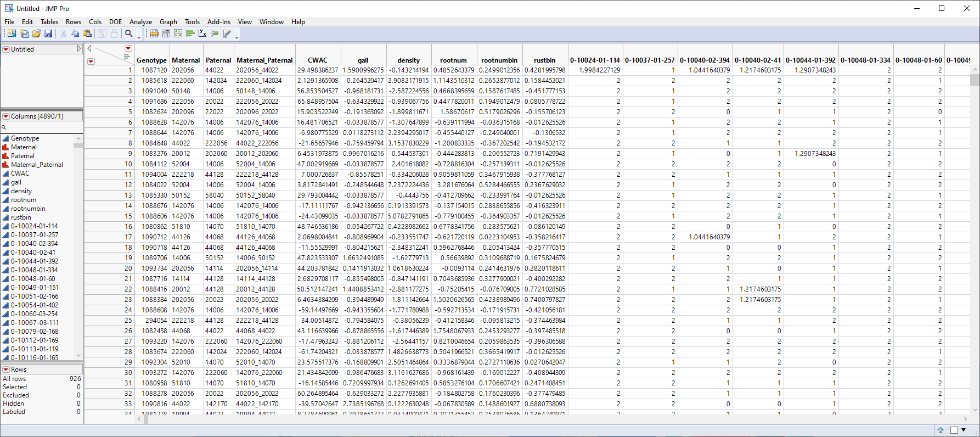Click the rootnumbin column header
Image resolution: width=980 pixels, height=437 pixels.
pyautogui.click(x=499, y=60)
